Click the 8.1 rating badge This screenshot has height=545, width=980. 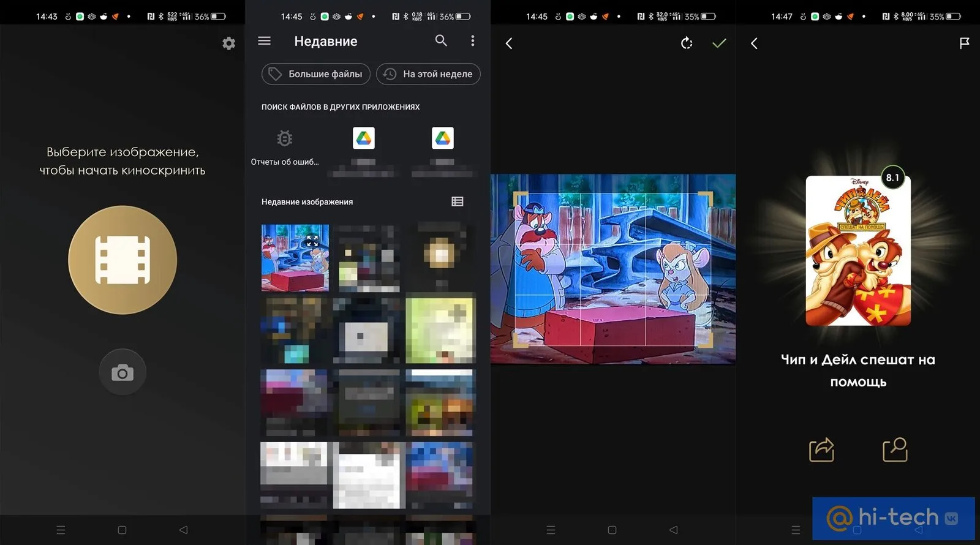click(x=893, y=178)
